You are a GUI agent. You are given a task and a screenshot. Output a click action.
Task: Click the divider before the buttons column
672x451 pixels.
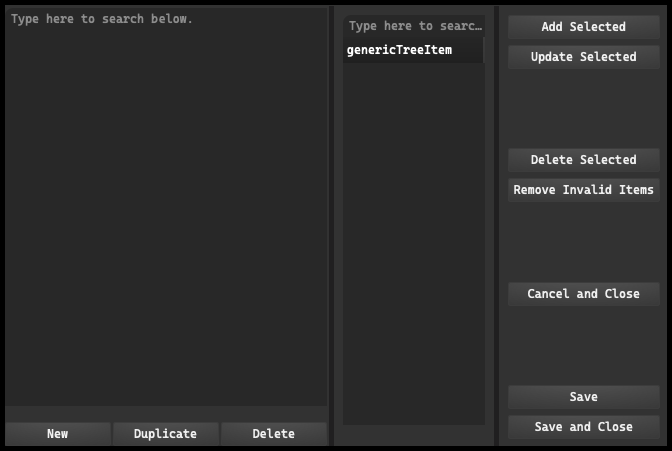point(496,226)
